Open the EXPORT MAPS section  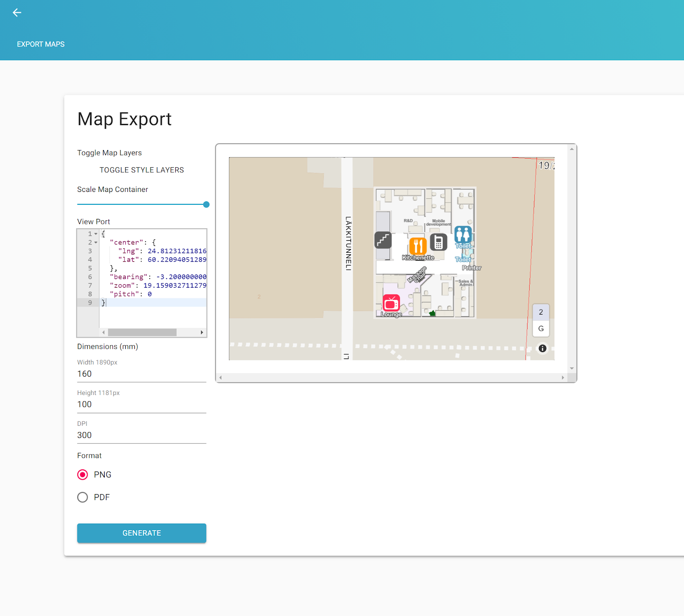[x=41, y=44]
